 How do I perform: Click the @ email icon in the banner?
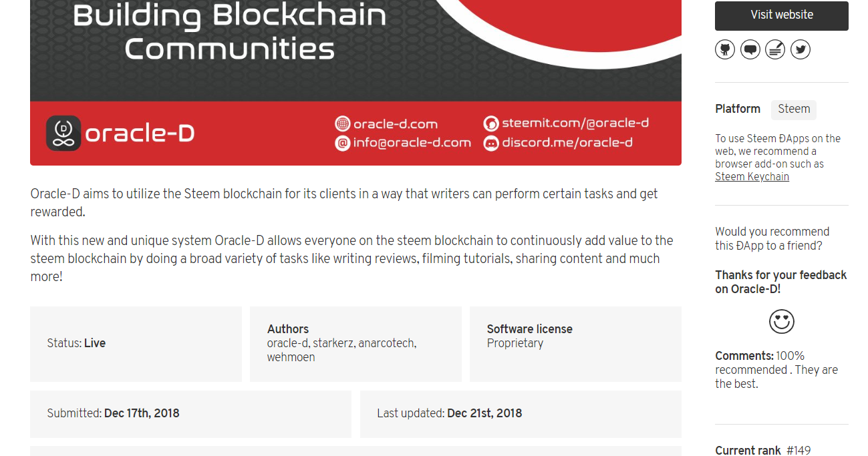pos(343,143)
